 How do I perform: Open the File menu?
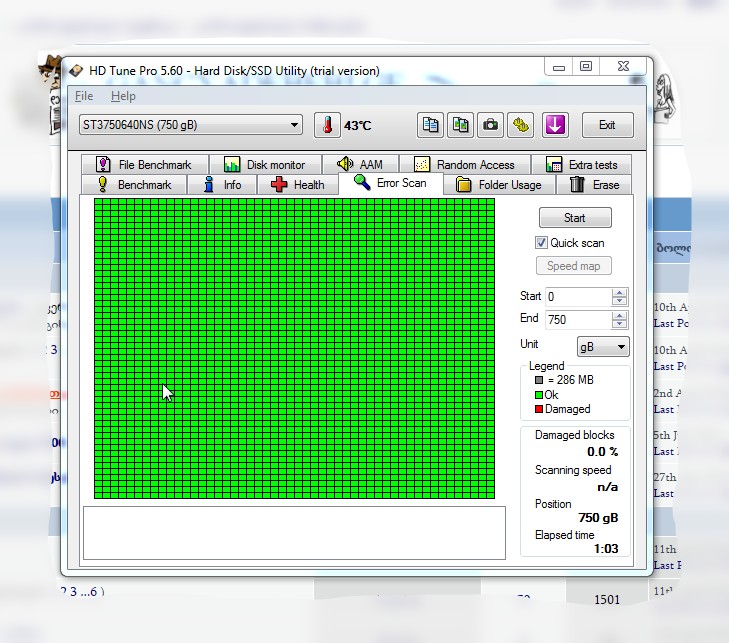click(x=84, y=96)
